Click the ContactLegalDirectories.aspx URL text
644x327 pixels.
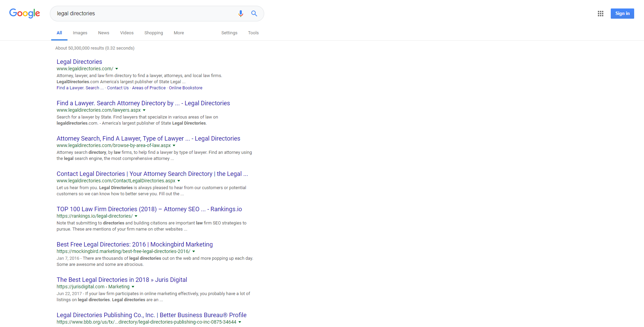[116, 181]
